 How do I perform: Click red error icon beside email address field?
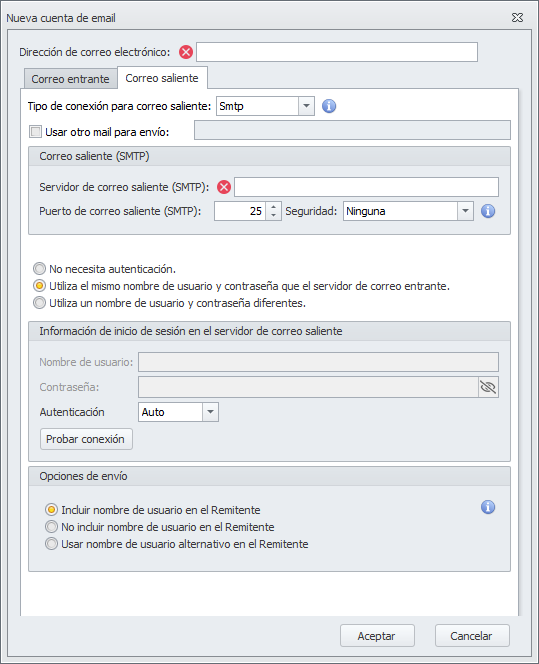pyautogui.click(x=186, y=52)
